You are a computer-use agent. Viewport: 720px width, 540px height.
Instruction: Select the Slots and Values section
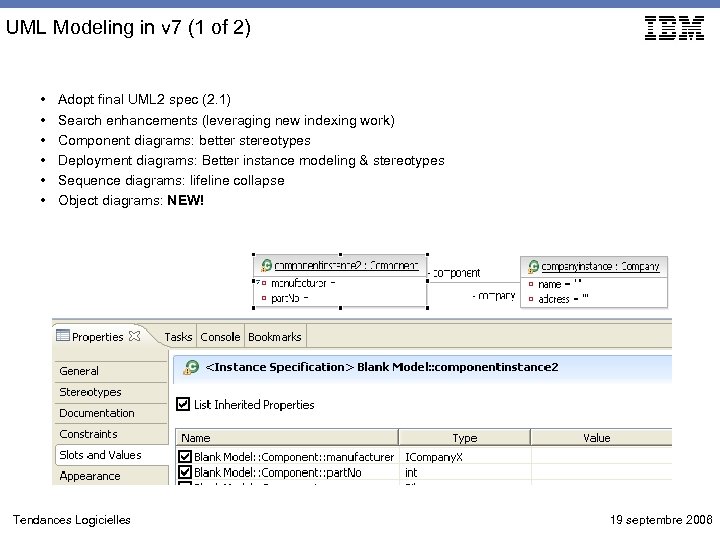click(x=112, y=455)
